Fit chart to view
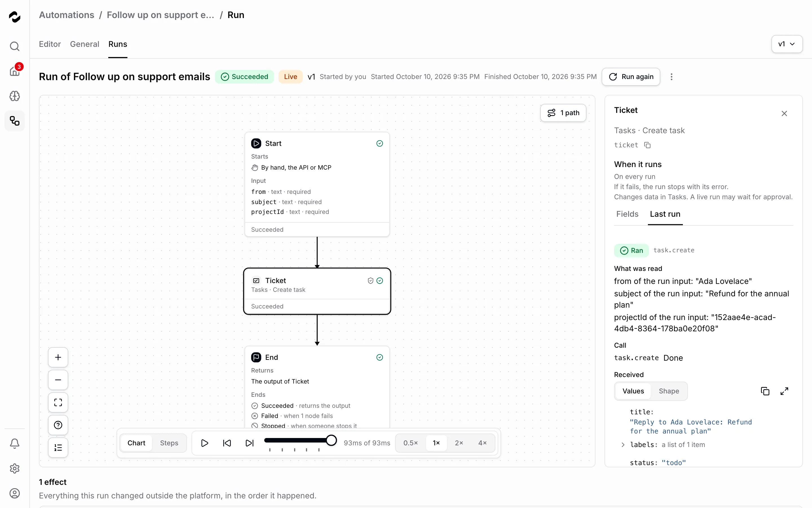This screenshot has width=812, height=508. pos(58,402)
